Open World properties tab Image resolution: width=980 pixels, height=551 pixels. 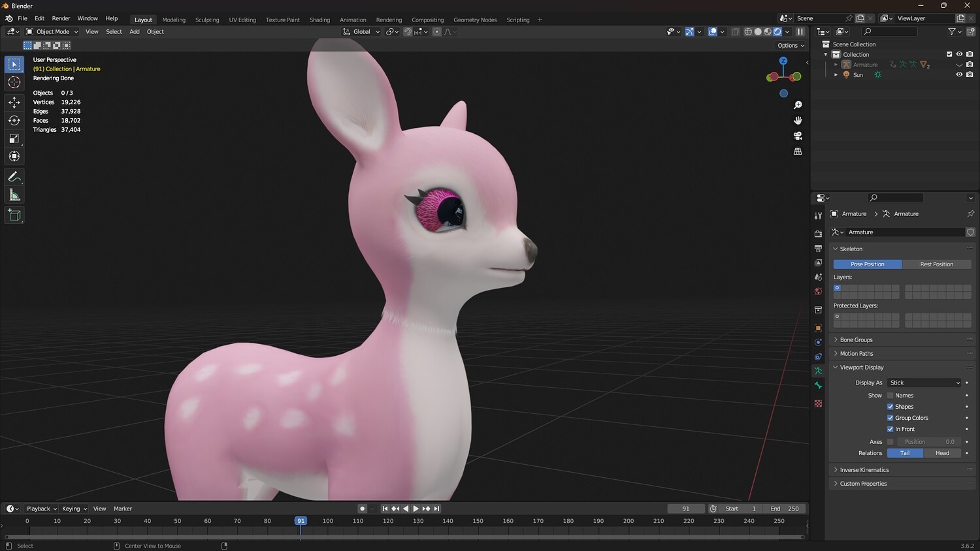point(818,291)
